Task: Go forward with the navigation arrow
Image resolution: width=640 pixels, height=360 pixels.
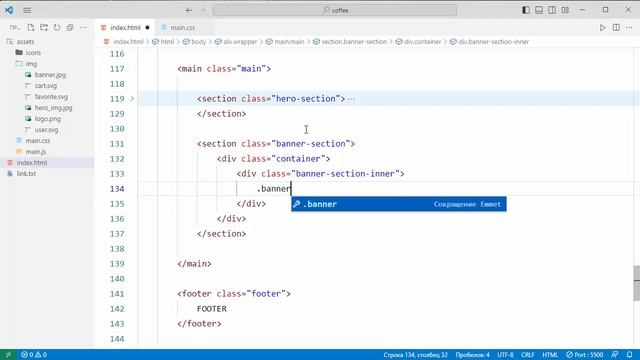Action: click(x=203, y=10)
